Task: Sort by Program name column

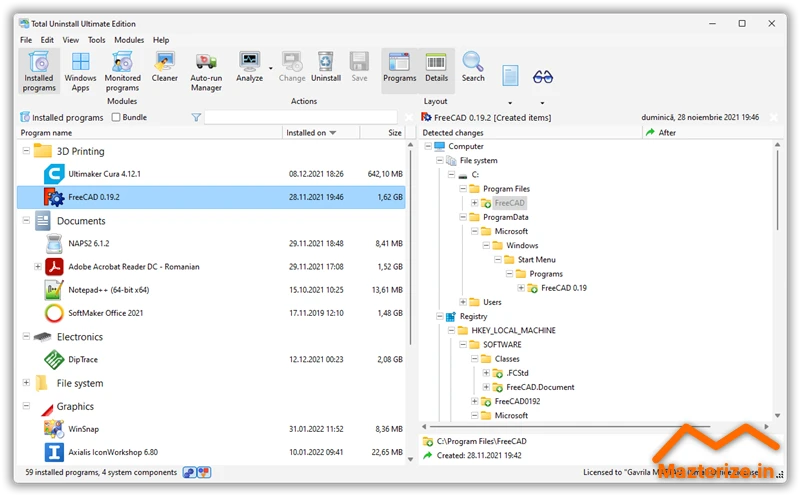Action: 149,133
